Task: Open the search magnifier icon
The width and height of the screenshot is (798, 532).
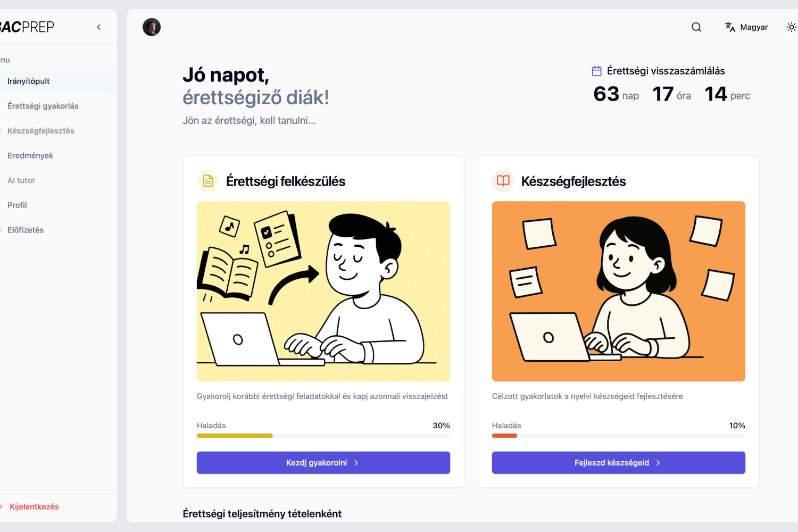Action: pos(696,27)
